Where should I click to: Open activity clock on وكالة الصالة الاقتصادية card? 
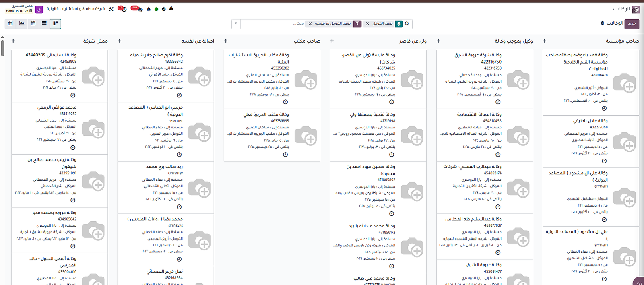[498, 155]
